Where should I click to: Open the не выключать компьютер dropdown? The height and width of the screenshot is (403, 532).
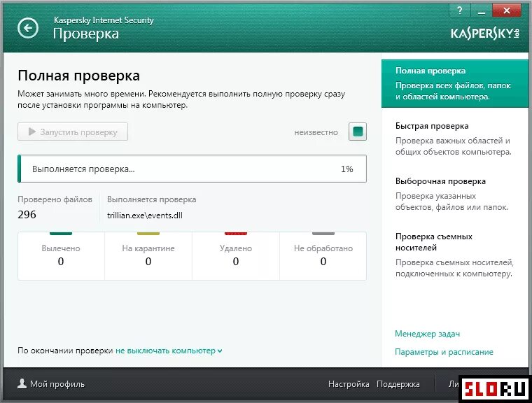click(169, 351)
